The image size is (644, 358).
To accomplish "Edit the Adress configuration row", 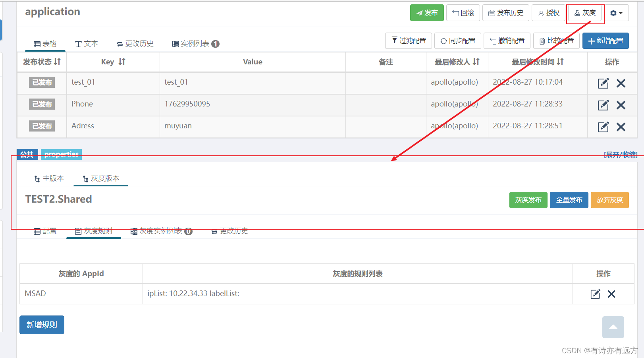I will (x=603, y=127).
